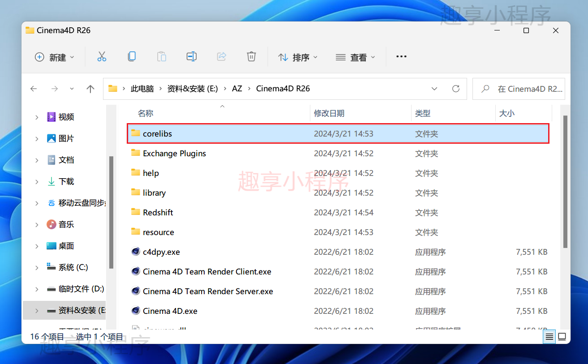Click the 7,551 KB size of c4dpy.exe
The width and height of the screenshot is (588, 364).
532,252
